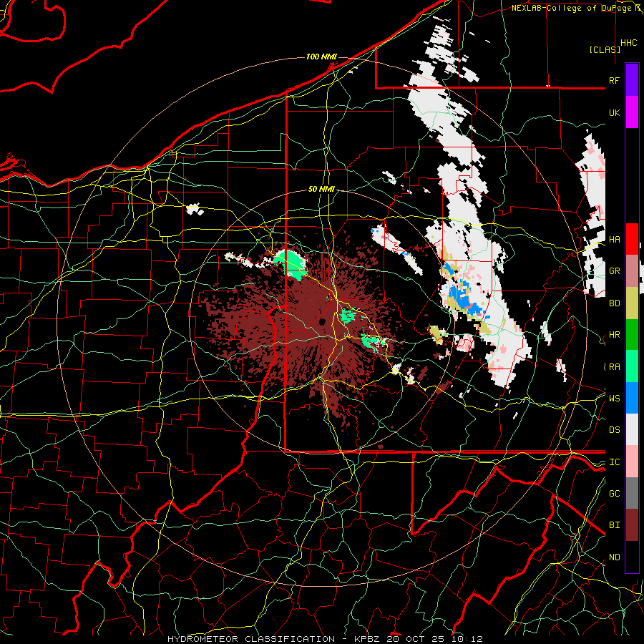Image resolution: width=644 pixels, height=644 pixels.
Task: Click the GC legend label
Action: (614, 493)
